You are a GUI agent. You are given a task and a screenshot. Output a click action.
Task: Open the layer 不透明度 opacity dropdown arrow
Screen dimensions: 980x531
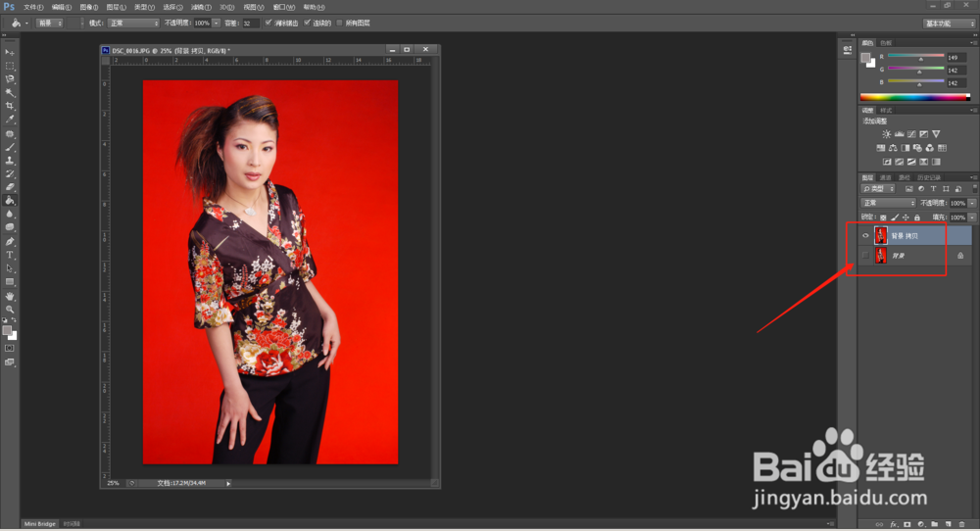pyautogui.click(x=972, y=203)
